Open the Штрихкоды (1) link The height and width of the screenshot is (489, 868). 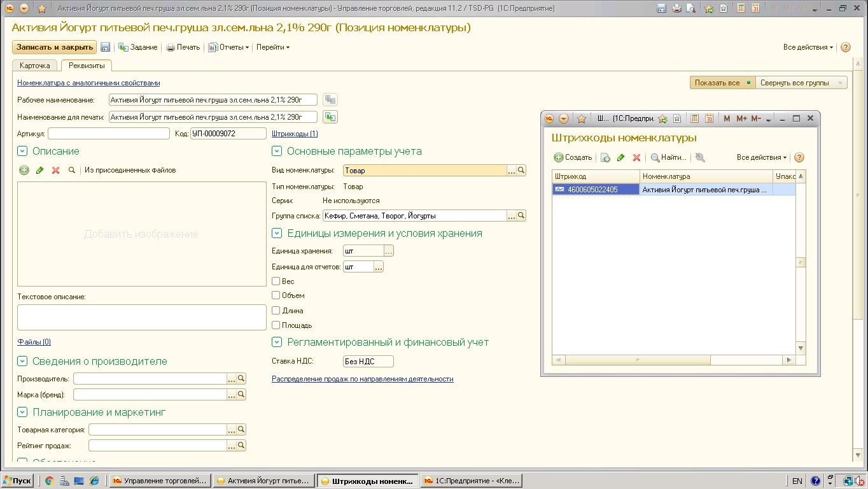(295, 134)
